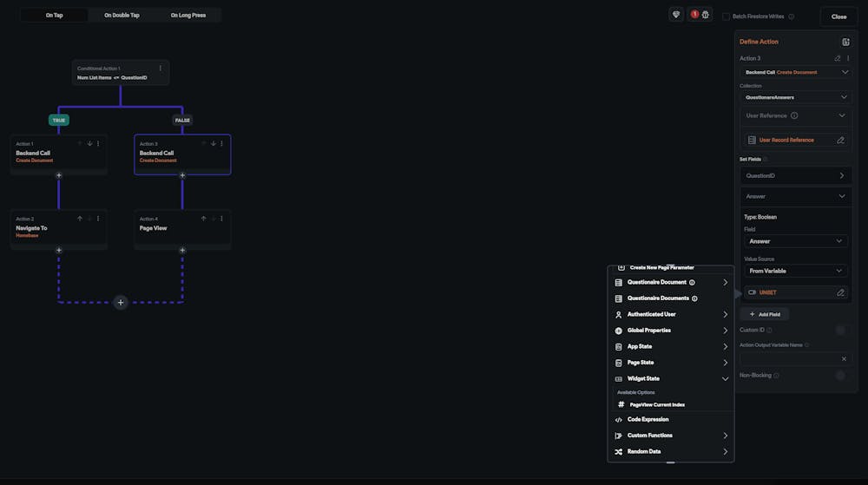Open the diamond premium icon in top bar
868x485 pixels.
[676, 15]
